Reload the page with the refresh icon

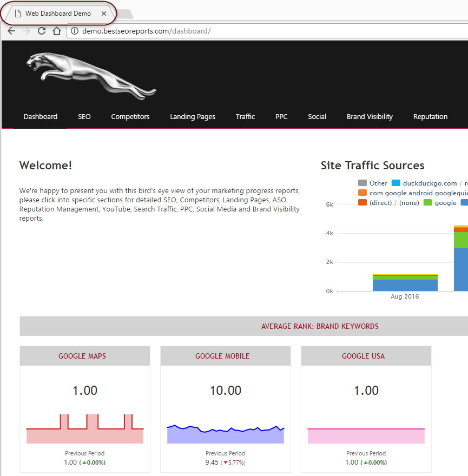41,31
